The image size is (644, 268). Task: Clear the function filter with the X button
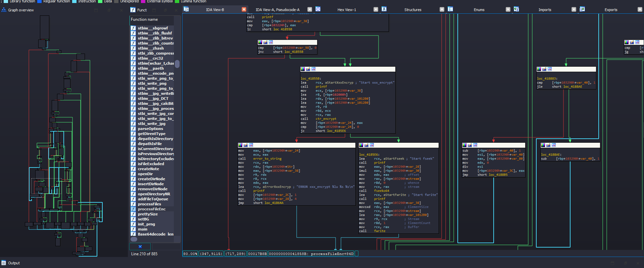[x=140, y=247]
